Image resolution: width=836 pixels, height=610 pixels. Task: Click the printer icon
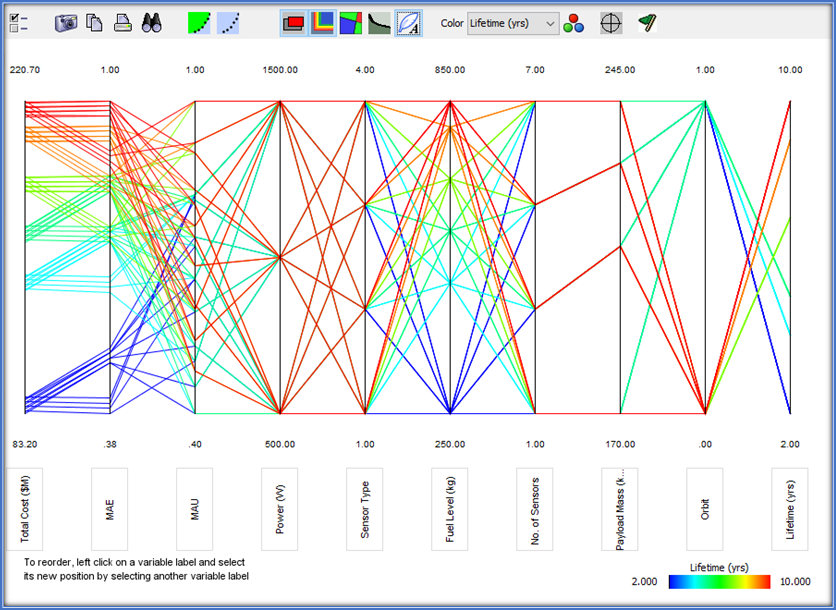(x=122, y=23)
